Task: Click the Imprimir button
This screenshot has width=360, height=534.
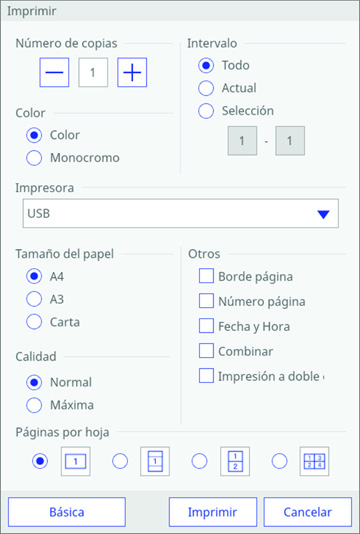Action: pyautogui.click(x=213, y=512)
